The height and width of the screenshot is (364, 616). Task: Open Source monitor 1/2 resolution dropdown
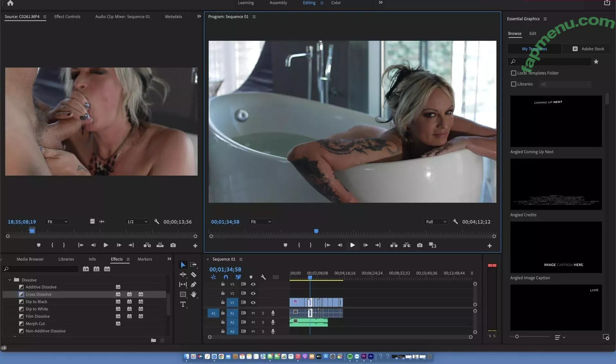(x=137, y=222)
